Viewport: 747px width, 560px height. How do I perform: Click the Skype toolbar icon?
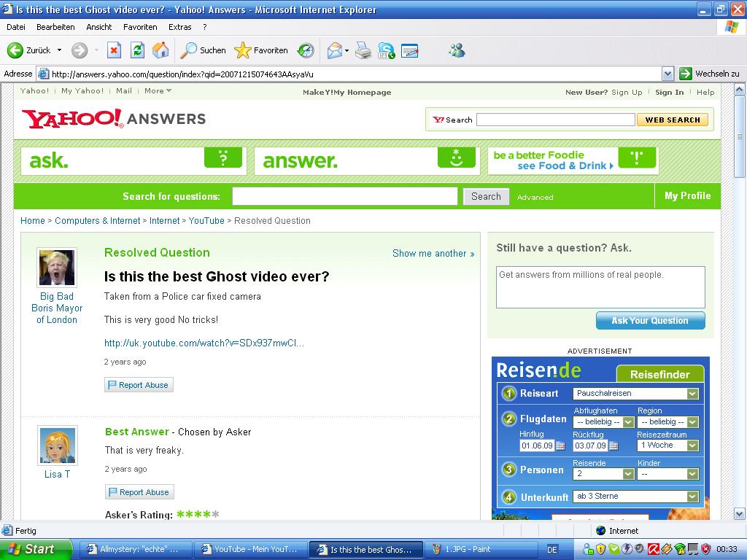coord(387,50)
